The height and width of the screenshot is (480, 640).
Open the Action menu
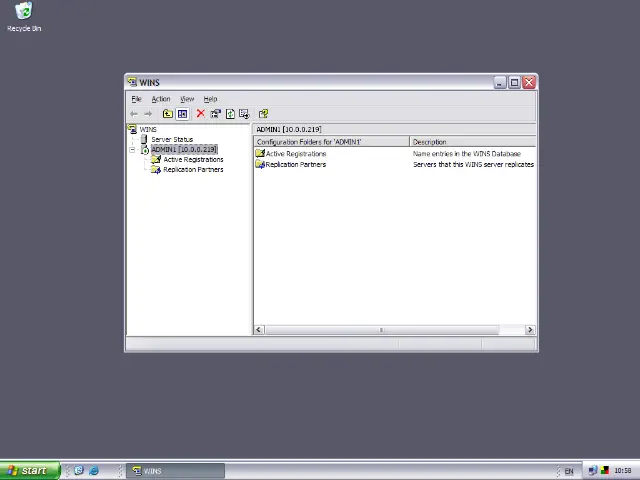pyautogui.click(x=161, y=99)
